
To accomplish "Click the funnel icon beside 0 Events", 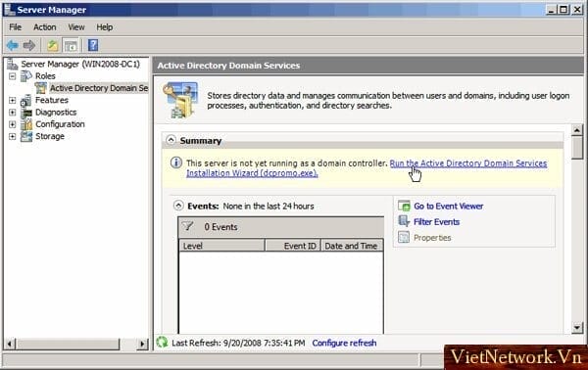I will 187,226.
